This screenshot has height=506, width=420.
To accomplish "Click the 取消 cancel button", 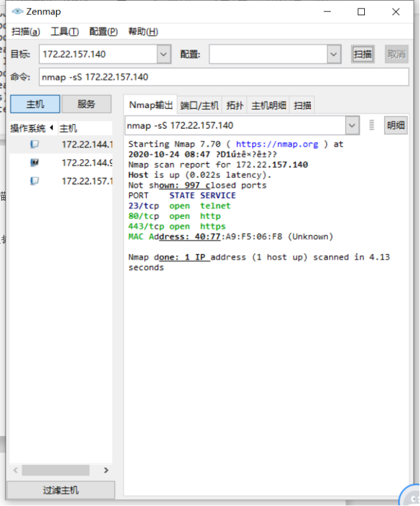I will coord(396,54).
